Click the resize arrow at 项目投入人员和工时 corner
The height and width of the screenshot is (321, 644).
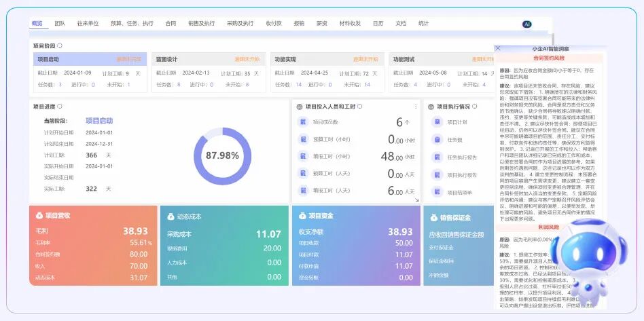416,200
